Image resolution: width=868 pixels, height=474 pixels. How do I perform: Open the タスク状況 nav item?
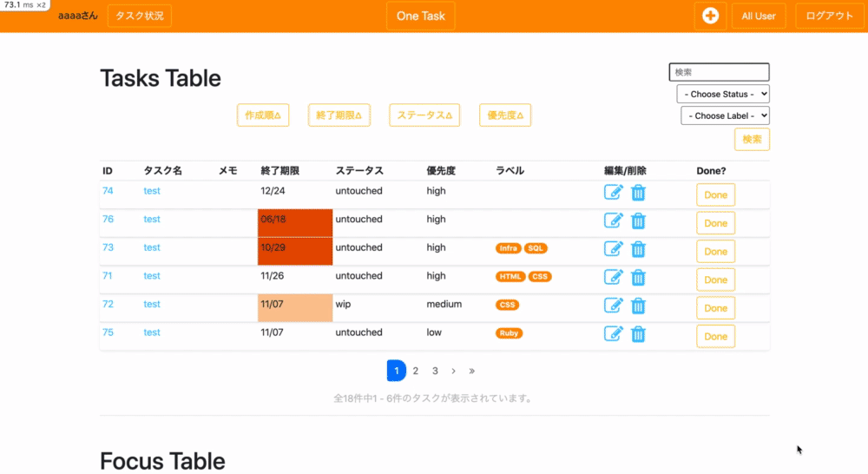tap(140, 16)
